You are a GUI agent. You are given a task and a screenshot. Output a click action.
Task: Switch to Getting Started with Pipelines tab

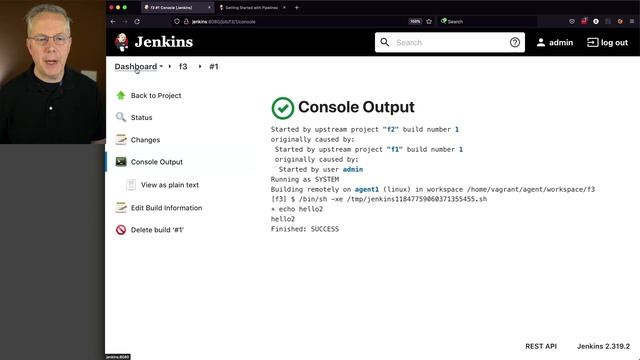[251, 7]
